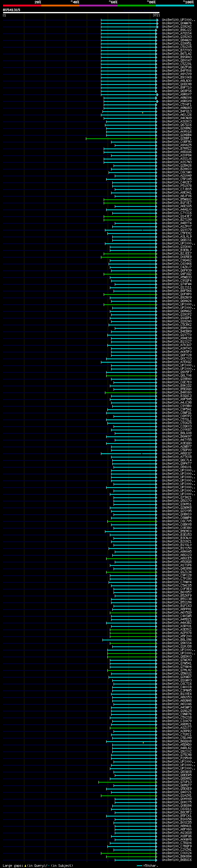The height and width of the screenshot is (868, 197).
Task: Select hit label UniRef100_Q73H21
Action: pyautogui.click(x=177, y=497)
